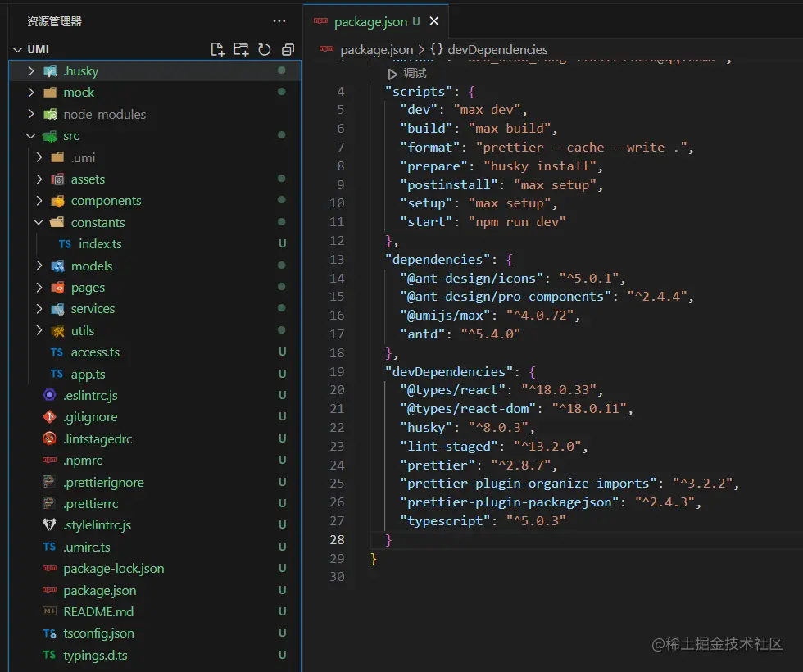The width and height of the screenshot is (803, 672).
Task: Refresh the explorer file tree
Action: [x=264, y=49]
